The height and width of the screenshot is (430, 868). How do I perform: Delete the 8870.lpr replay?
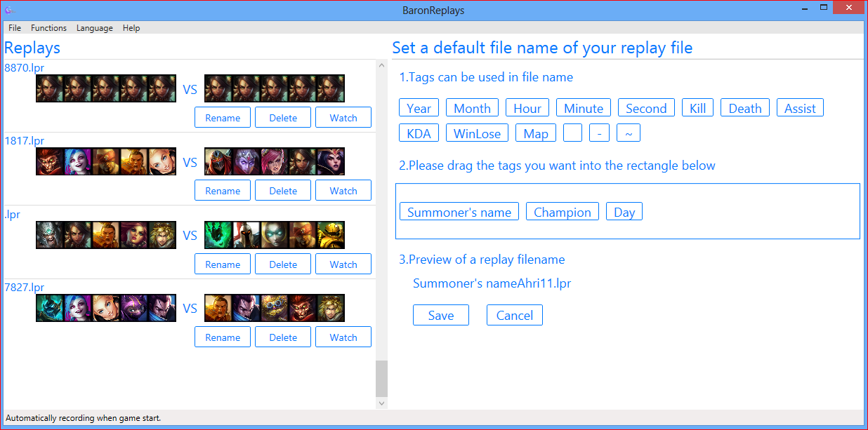point(283,118)
